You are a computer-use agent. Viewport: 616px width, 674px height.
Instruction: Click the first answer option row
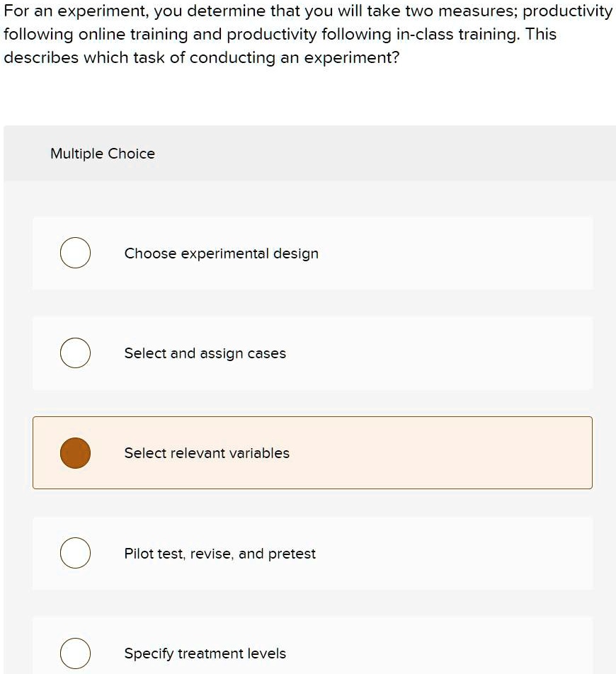click(312, 253)
